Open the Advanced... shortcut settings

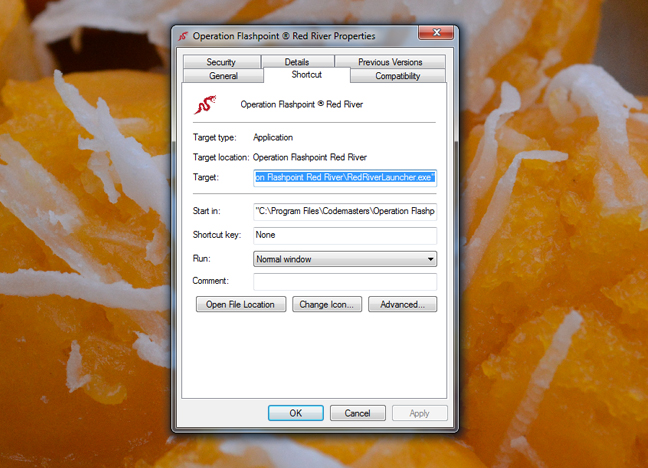402,304
